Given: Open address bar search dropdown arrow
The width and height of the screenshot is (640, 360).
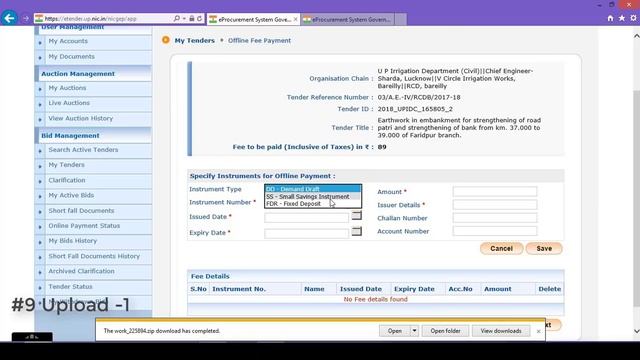Looking at the screenshot, I should [x=184, y=19].
